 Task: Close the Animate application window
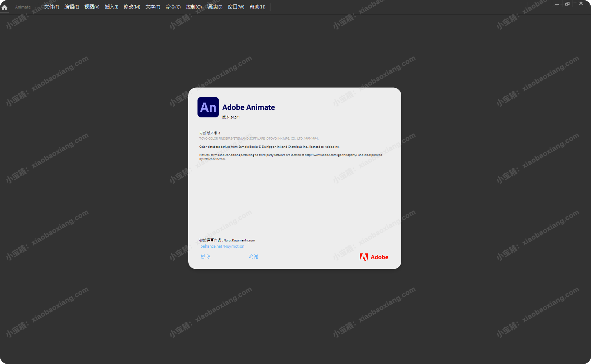(581, 4)
